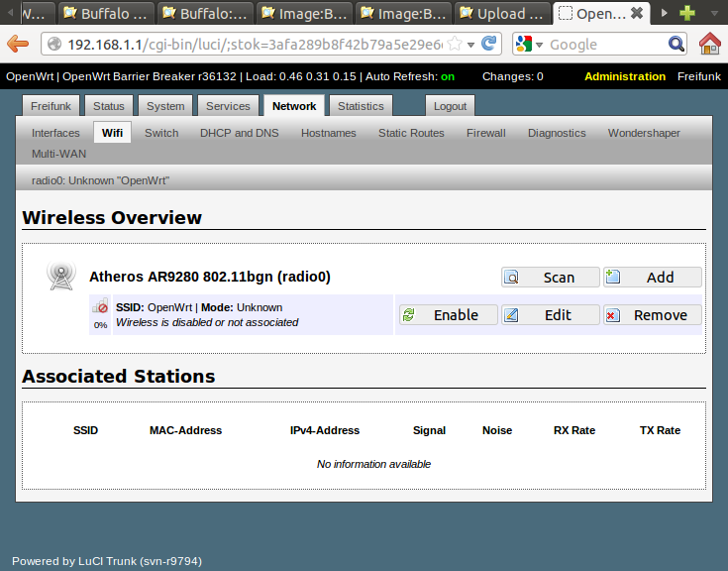Click the Remove button for OpenWrt network
Screen dimensions: 728x571
pyautogui.click(x=652, y=315)
